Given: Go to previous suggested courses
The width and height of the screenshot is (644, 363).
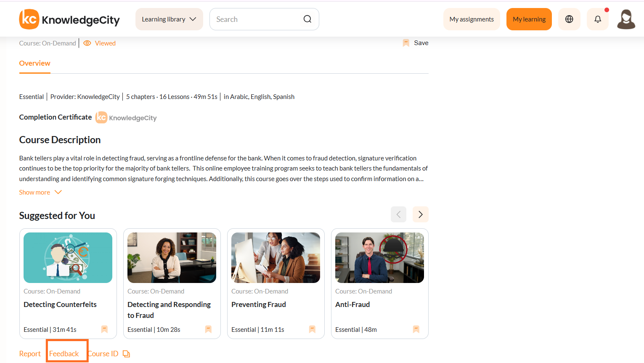Looking at the screenshot, I should pyautogui.click(x=398, y=214).
